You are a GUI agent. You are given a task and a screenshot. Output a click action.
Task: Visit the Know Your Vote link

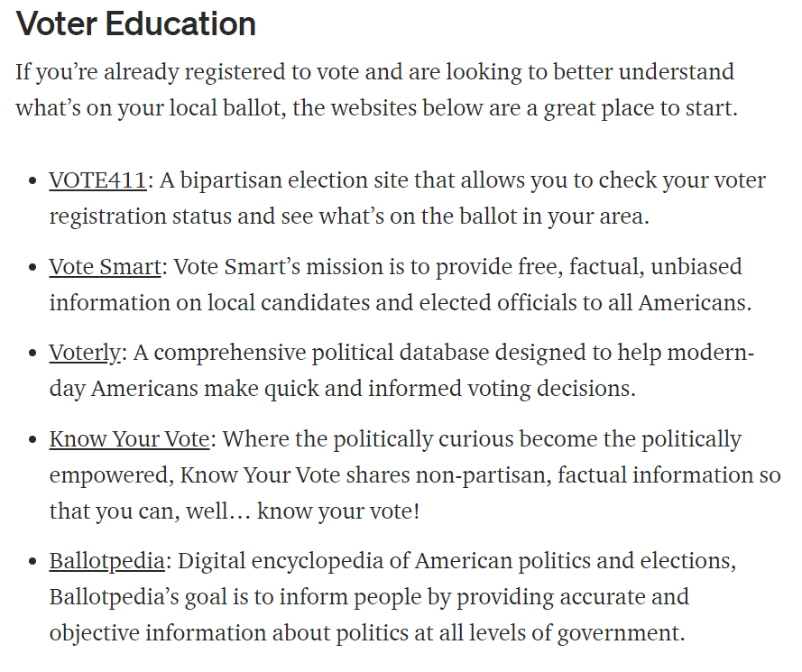(x=129, y=438)
